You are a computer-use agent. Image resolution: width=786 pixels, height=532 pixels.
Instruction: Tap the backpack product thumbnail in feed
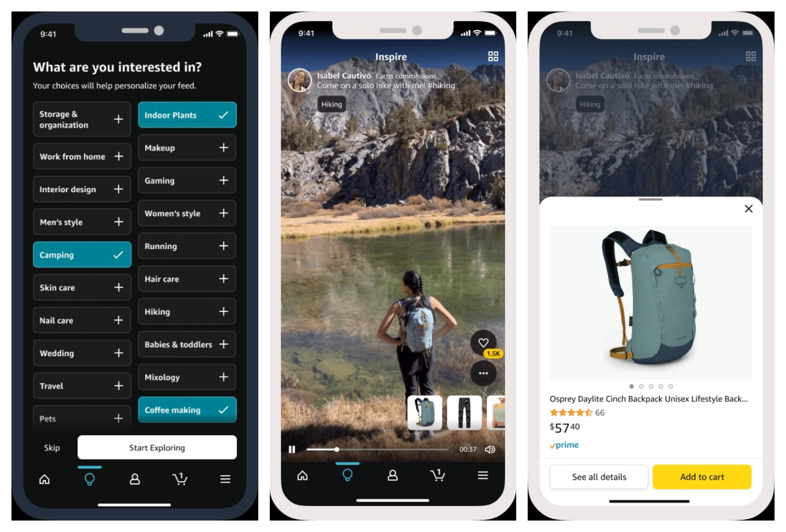coord(425,413)
